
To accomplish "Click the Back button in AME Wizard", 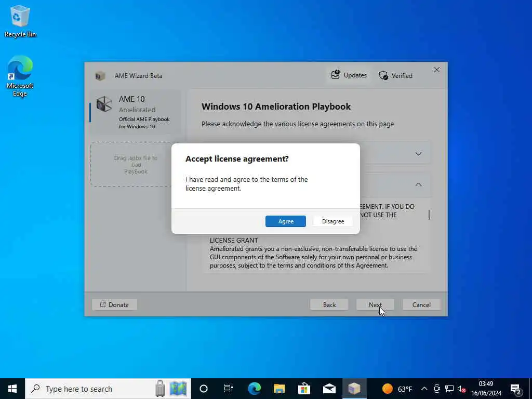I will (x=329, y=304).
